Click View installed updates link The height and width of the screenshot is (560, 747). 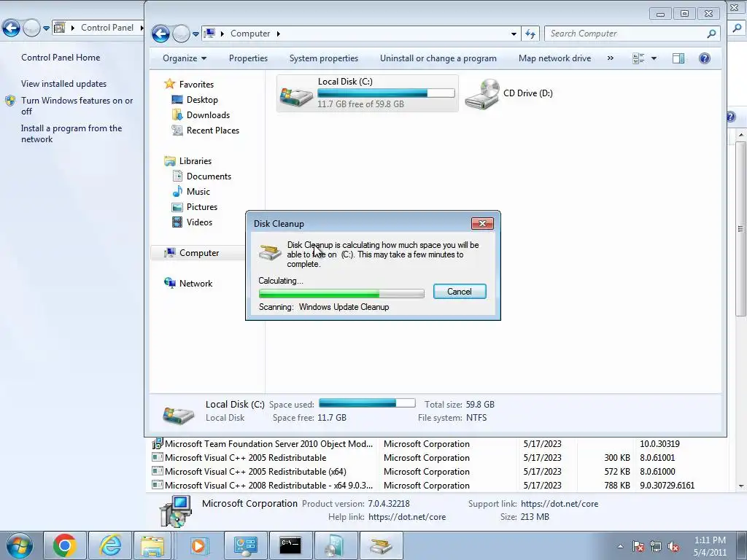[x=64, y=83]
